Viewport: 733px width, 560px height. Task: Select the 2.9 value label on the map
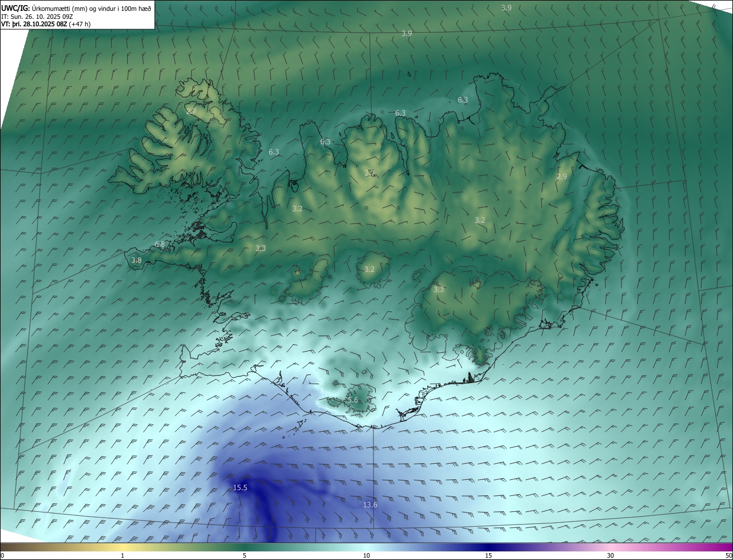(562, 177)
